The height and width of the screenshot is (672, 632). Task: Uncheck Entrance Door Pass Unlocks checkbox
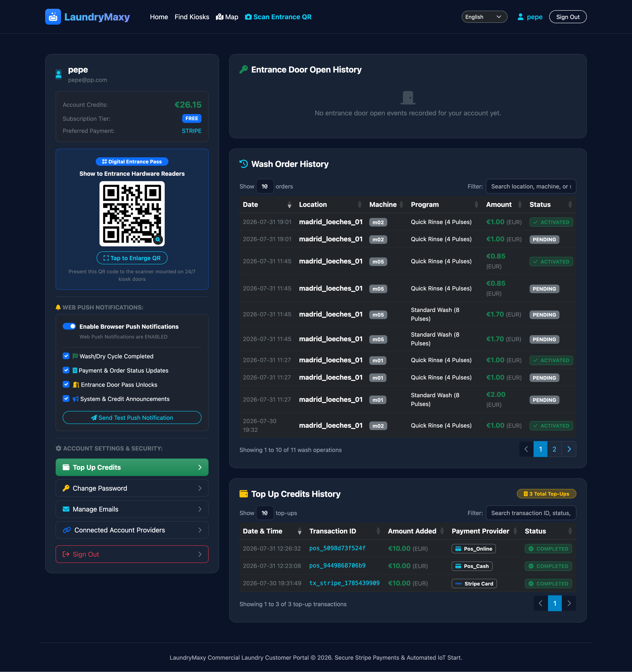coord(66,384)
